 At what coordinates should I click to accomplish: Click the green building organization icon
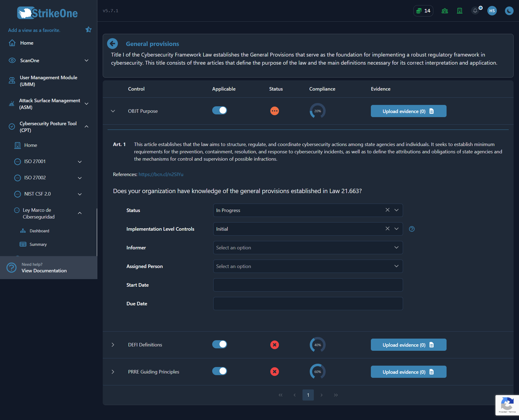point(460,11)
